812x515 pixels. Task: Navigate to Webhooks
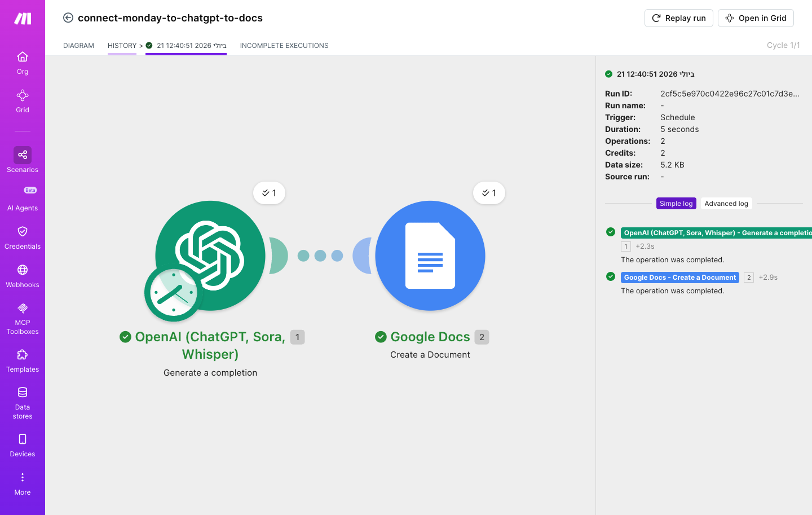(x=23, y=276)
